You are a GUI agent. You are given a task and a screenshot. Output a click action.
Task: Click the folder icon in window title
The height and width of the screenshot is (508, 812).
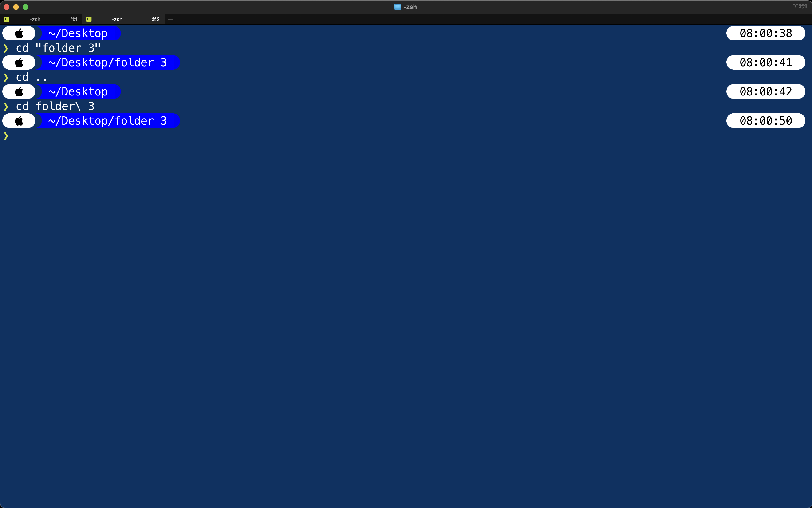398,7
